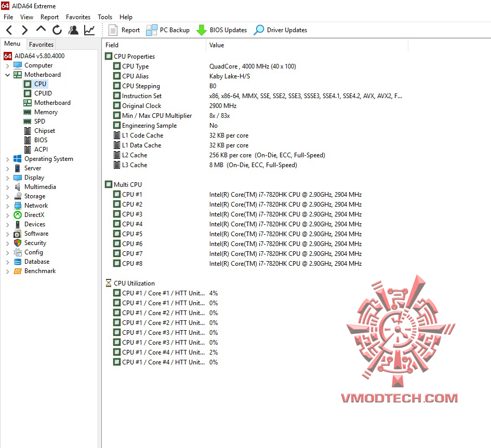The height and width of the screenshot is (448, 491).
Task: Expand the Benchmark tree node
Action: click(x=7, y=271)
